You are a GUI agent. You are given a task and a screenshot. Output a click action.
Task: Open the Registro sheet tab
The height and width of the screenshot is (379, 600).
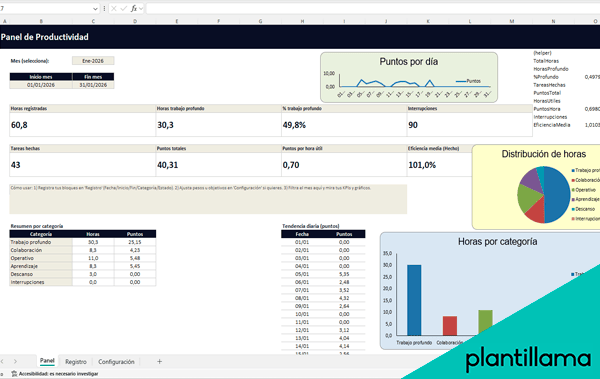[x=76, y=361]
